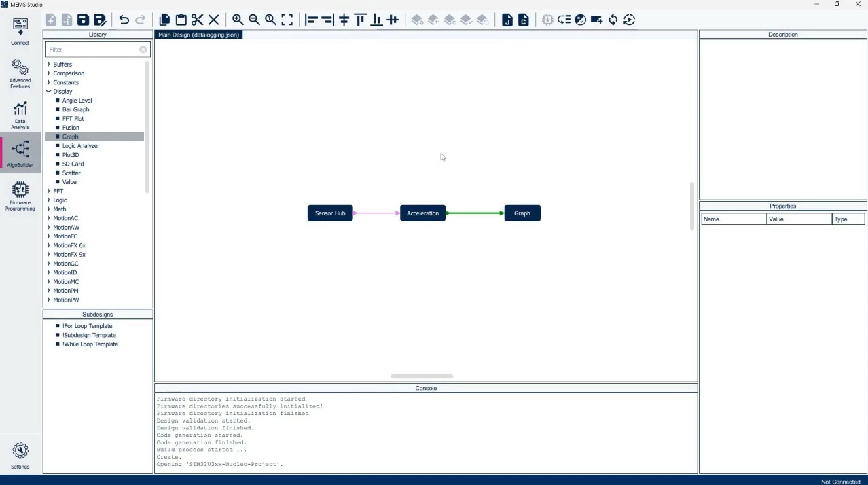
Task: Expand the MotionPW library category
Action: coord(48,300)
